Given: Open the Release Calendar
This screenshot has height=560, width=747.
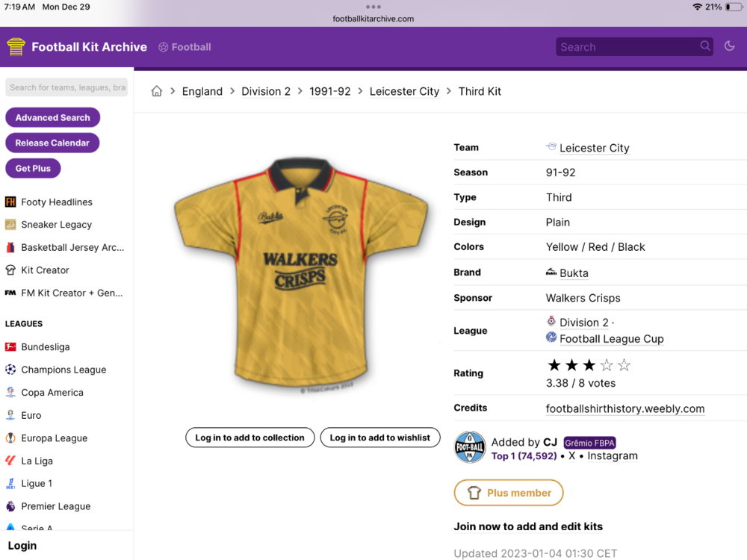Looking at the screenshot, I should point(52,143).
